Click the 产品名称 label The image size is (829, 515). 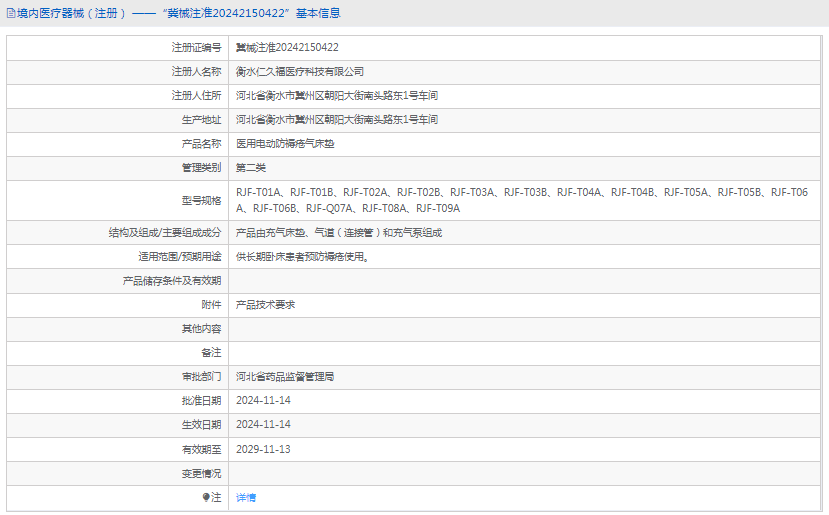click(201, 144)
